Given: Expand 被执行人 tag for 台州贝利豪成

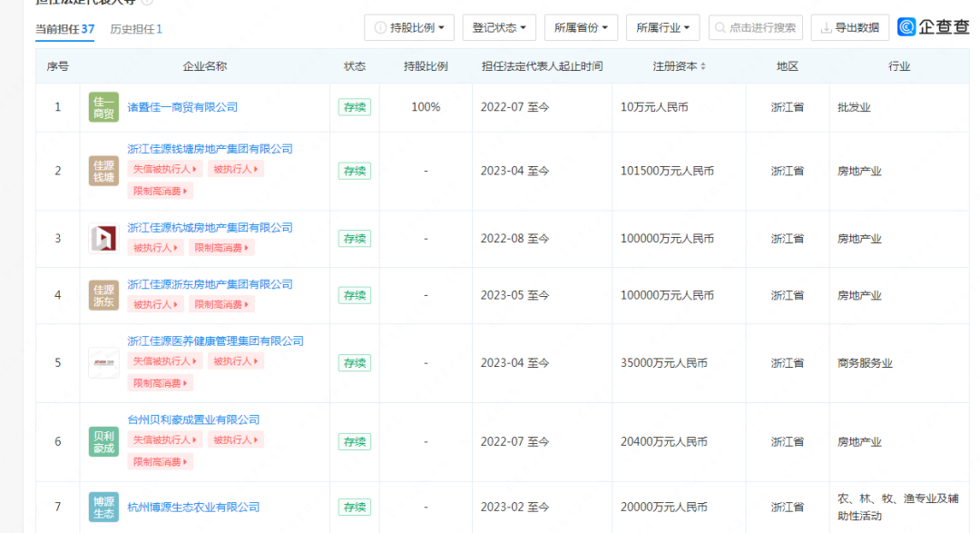Looking at the screenshot, I should click(x=236, y=439).
